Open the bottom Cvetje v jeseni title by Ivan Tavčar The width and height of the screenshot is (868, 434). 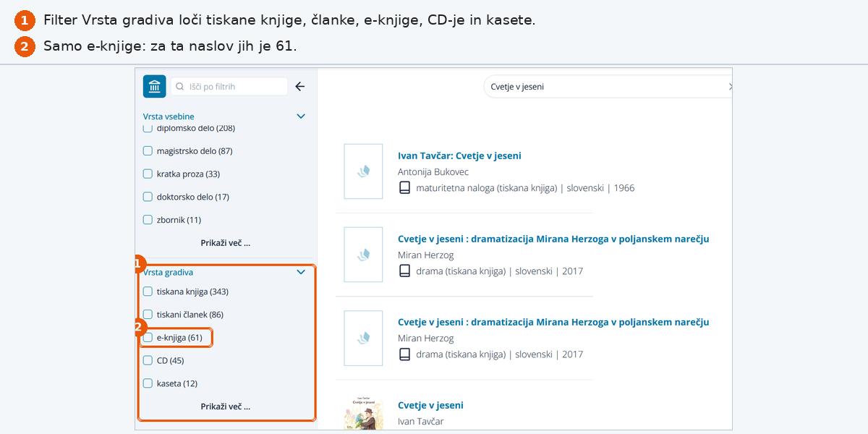point(430,405)
